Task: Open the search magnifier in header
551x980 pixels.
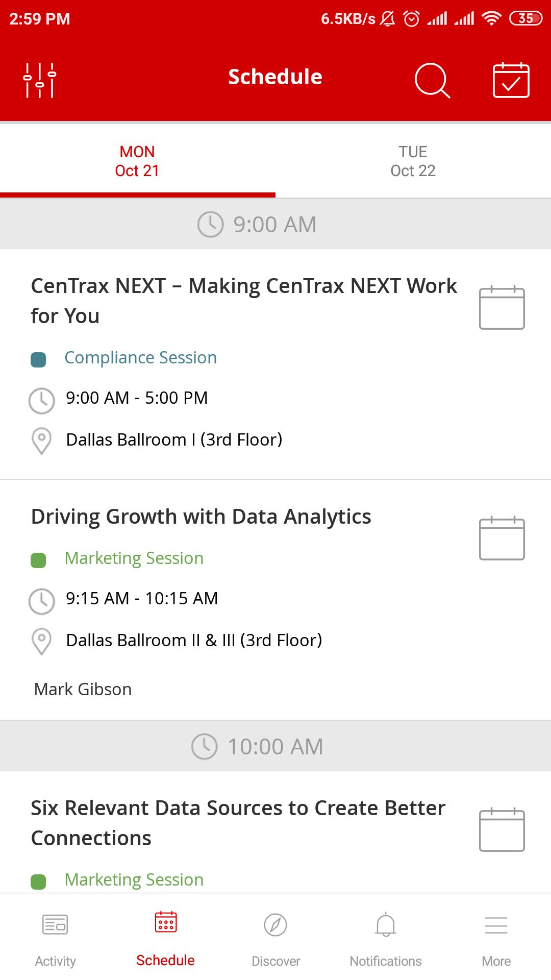Action: (x=432, y=80)
